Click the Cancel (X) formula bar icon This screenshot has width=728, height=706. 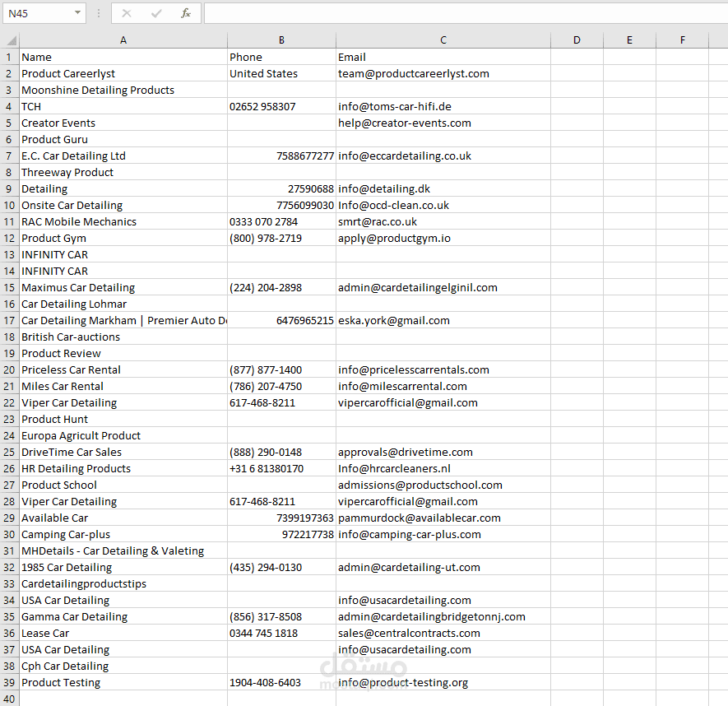[x=127, y=13]
